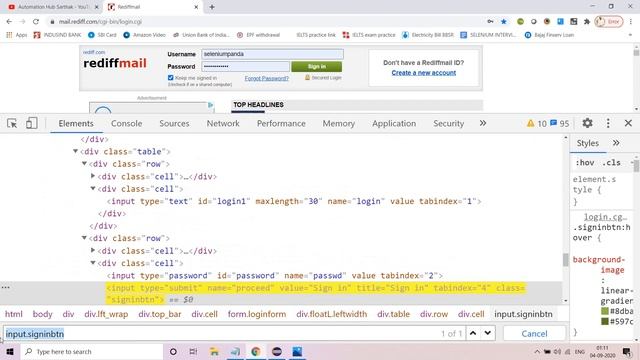Open the Windows Start menu
Viewport: 640px width, 360px height.
coord(9,351)
